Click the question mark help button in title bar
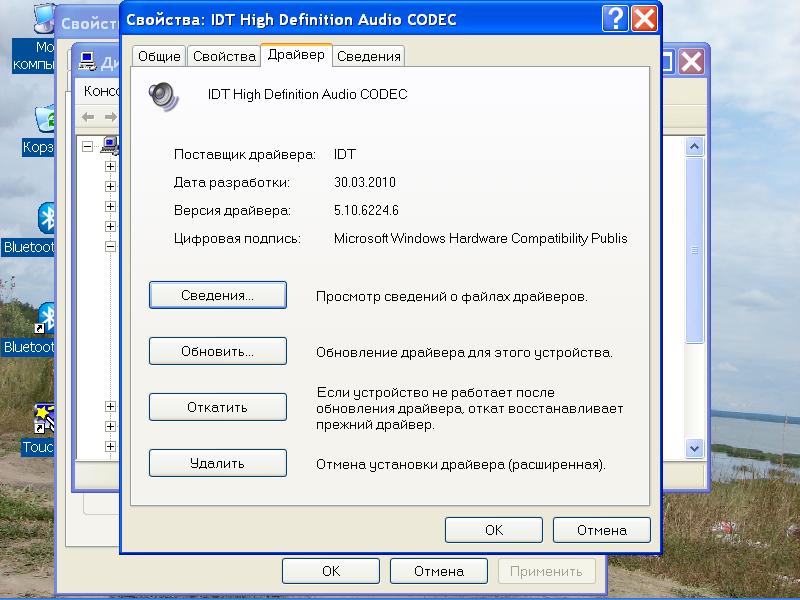 coord(616,18)
